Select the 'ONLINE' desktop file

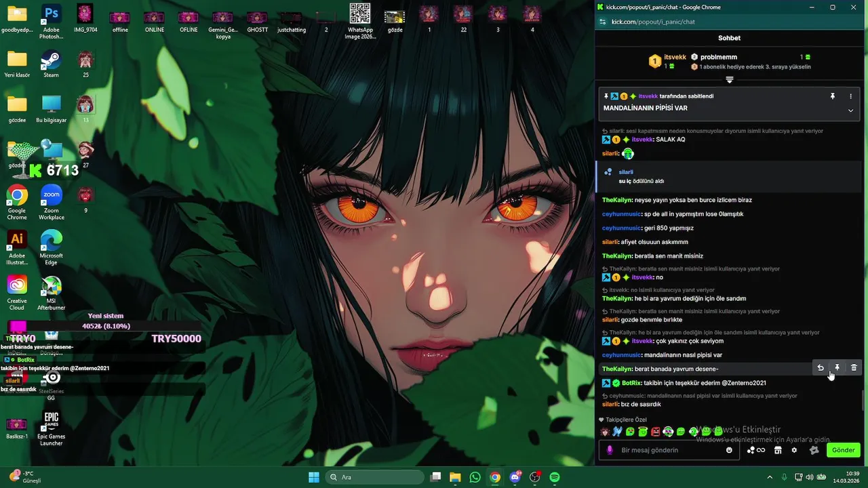tap(155, 20)
